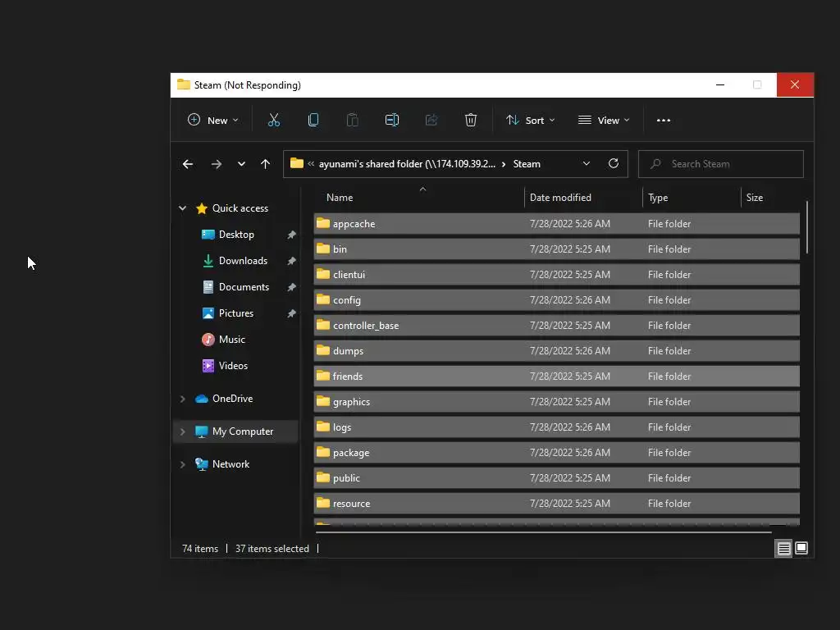Open the See more three-dots menu

[663, 120]
